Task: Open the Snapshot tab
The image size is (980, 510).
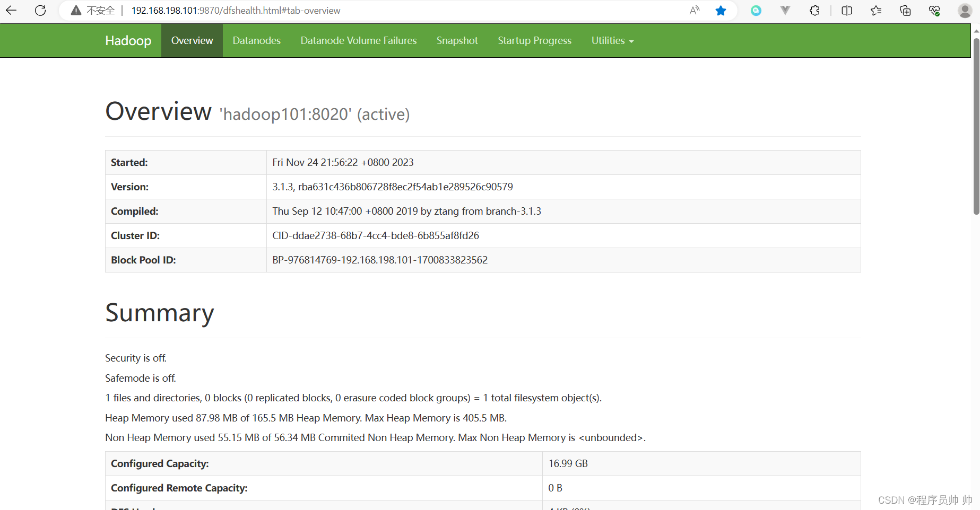Action: point(457,41)
